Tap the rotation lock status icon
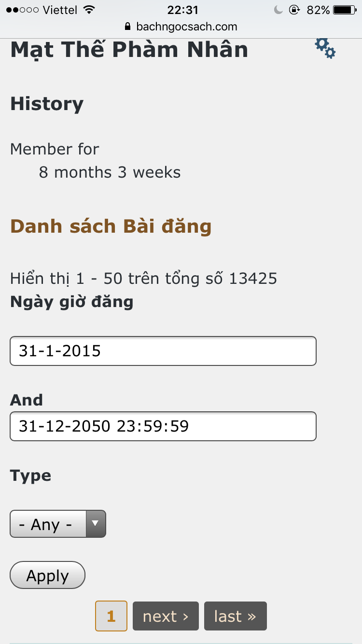 click(x=294, y=10)
